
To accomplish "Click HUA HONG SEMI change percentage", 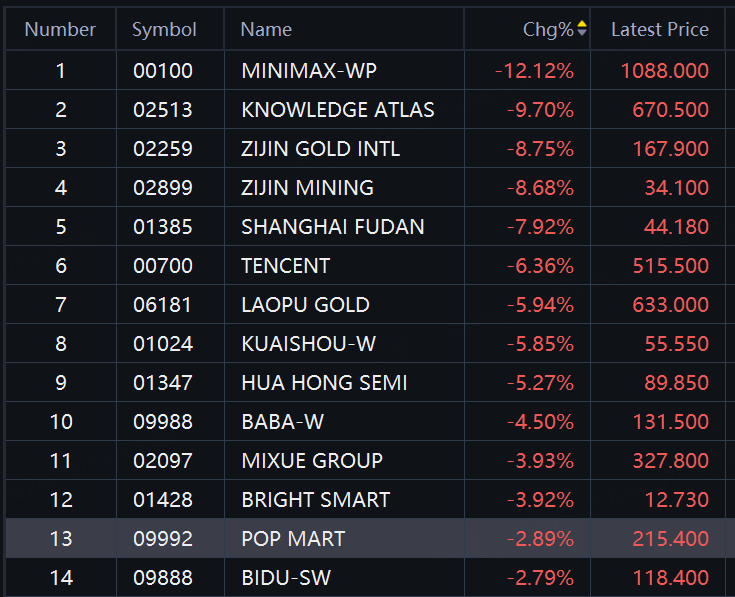I will pos(540,383).
